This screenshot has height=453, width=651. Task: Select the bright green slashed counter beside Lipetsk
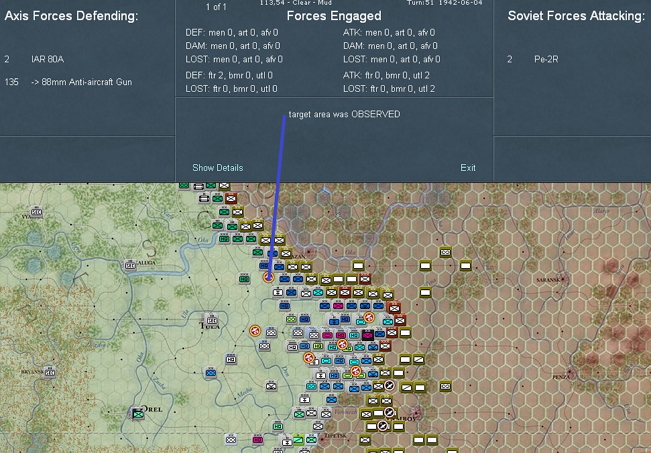(x=298, y=439)
